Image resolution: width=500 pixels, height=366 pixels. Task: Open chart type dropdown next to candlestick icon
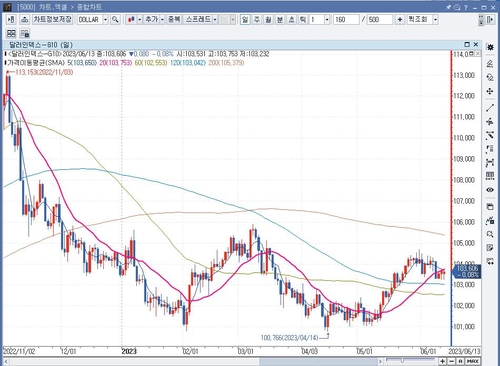pyautogui.click(x=139, y=20)
